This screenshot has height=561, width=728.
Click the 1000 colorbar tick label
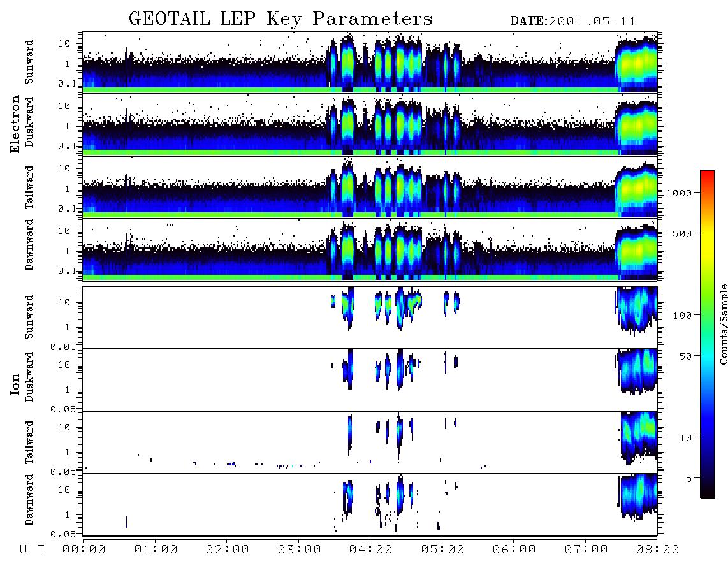[679, 193]
